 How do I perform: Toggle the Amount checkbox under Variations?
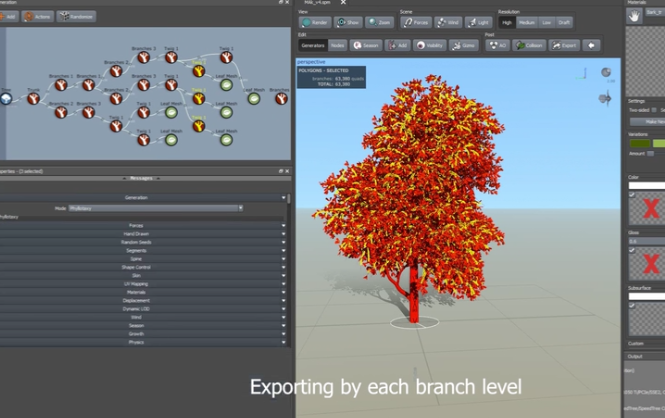(650, 153)
